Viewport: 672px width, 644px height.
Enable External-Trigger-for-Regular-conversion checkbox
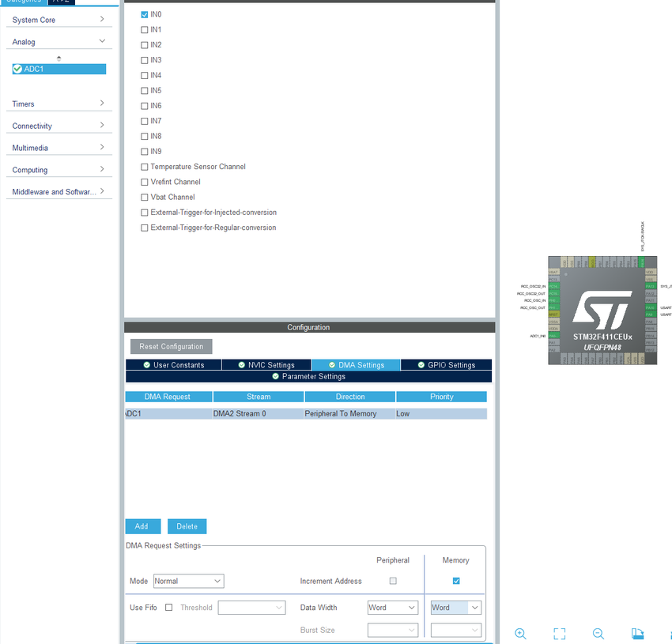click(145, 228)
